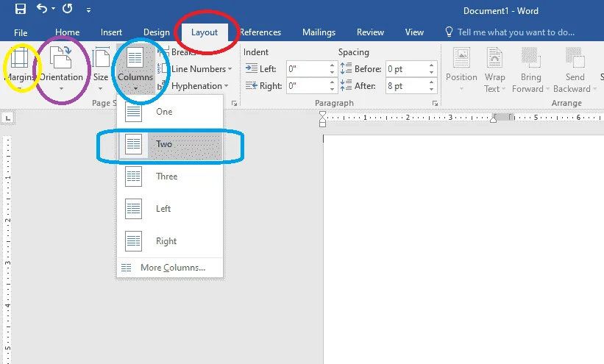
Task: Click the Indent Right value field
Action: [307, 85]
